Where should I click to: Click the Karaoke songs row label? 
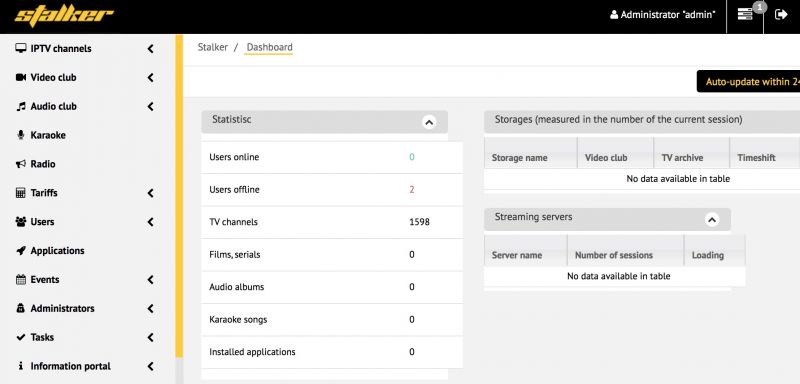click(238, 320)
